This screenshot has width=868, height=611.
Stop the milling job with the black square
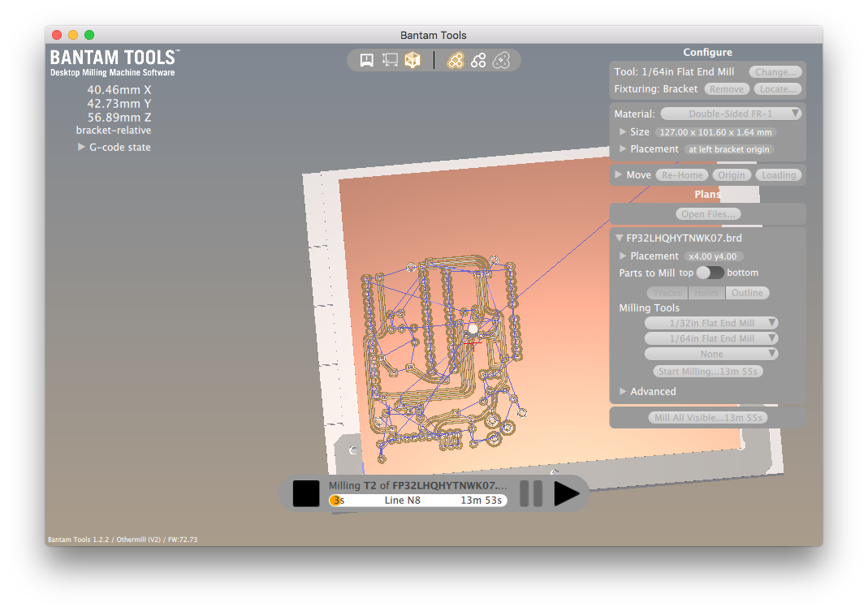306,493
